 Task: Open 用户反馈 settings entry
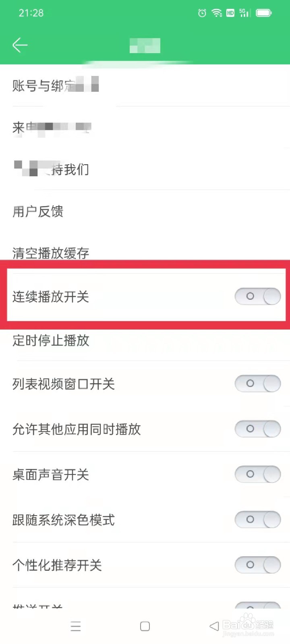point(145,211)
